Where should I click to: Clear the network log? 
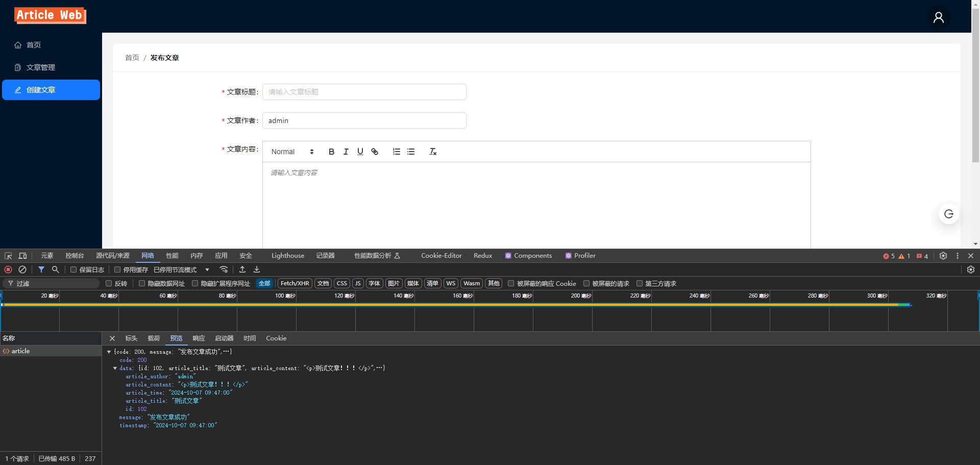(x=22, y=270)
